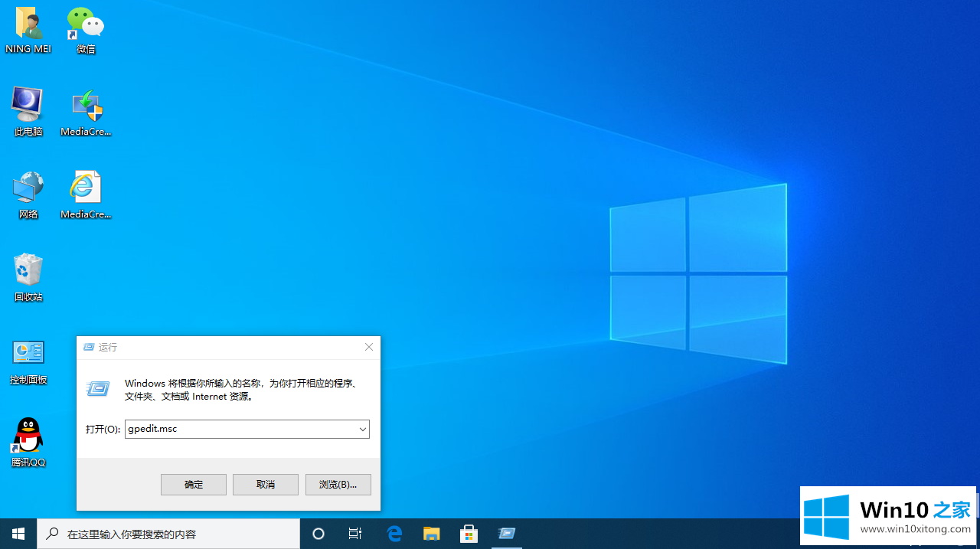The height and width of the screenshot is (549, 980).
Task: Click the Cortana circle on taskbar
Action: [318, 534]
